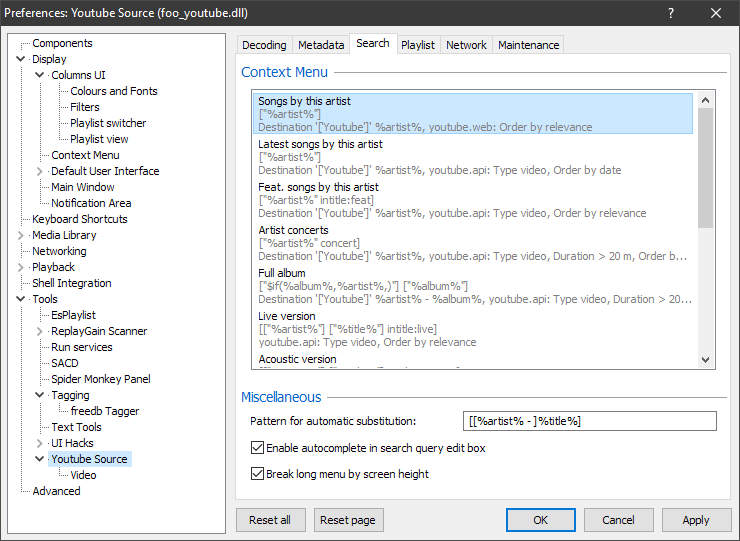Expand the Playback tree node
The height and width of the screenshot is (541, 740).
click(21, 267)
